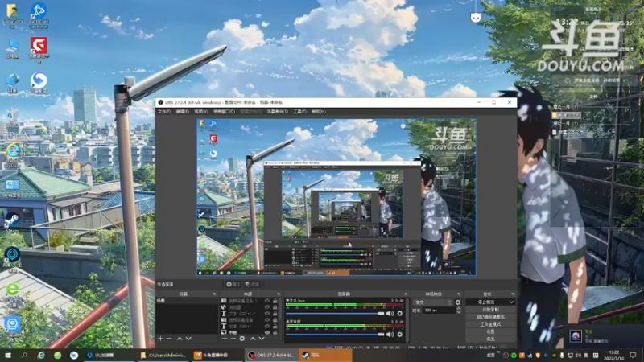The height and width of the screenshot is (362, 644).
Task: Pop out the Audio Mixer dock
Action: point(406,294)
